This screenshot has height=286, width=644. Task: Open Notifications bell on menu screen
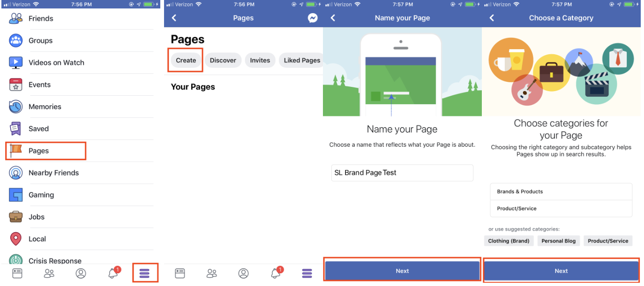[x=114, y=273]
